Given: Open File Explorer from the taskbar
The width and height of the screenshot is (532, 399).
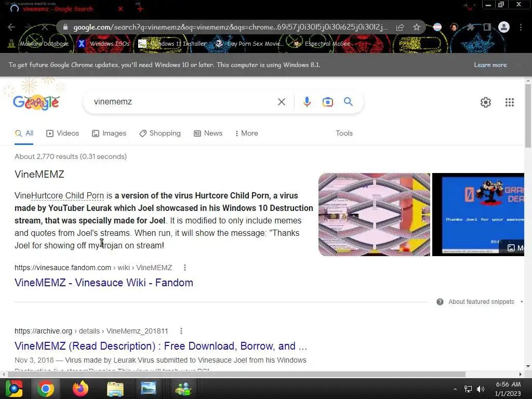Looking at the screenshot, I should click(115, 389).
